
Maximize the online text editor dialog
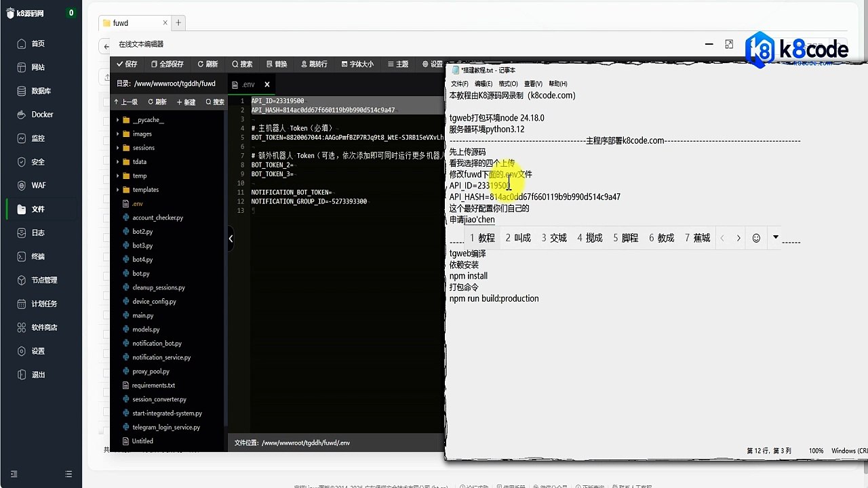[x=729, y=44]
